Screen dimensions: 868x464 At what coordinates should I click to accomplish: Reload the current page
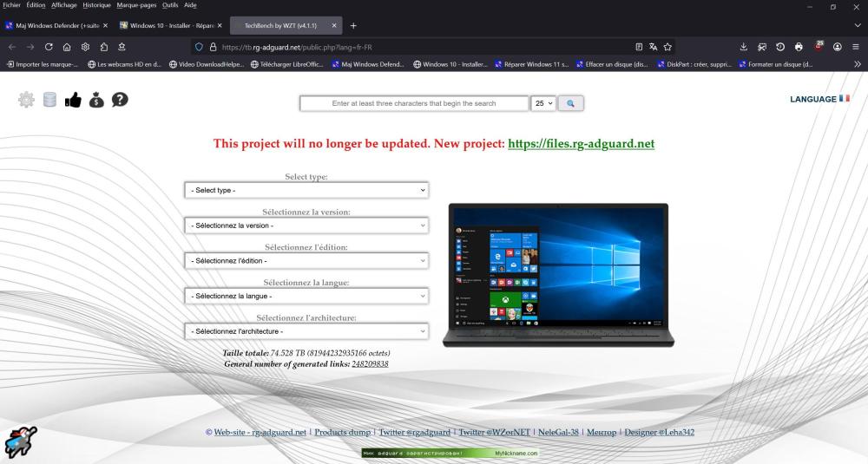point(49,47)
